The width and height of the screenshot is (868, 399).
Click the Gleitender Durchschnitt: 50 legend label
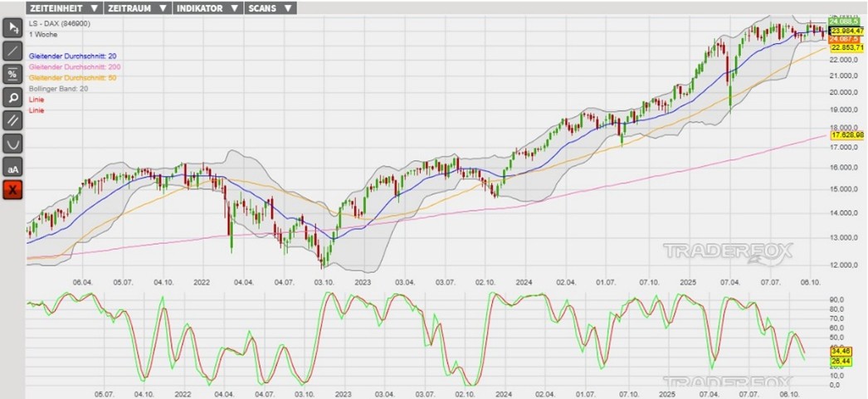point(72,77)
